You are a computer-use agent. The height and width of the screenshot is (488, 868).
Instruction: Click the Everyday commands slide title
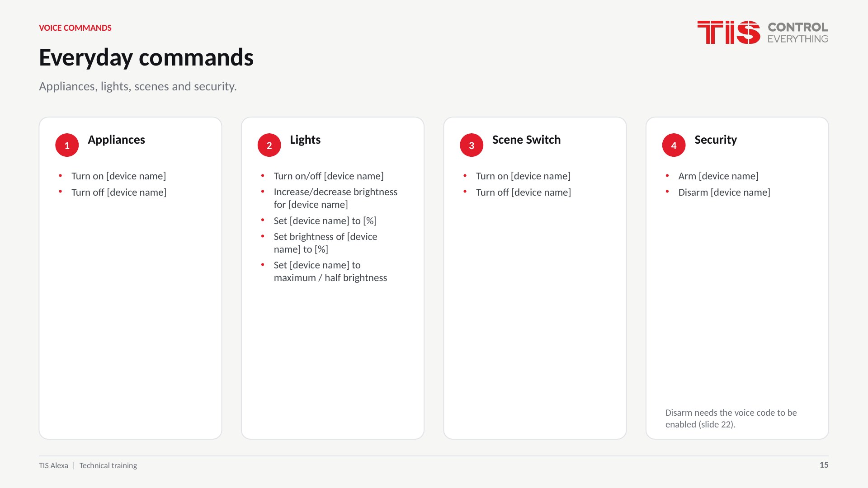click(146, 57)
